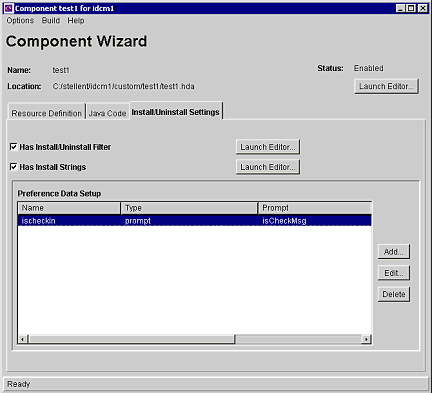432x393 pixels.
Task: Click the scrollbar right arrow
Action: coord(366,339)
